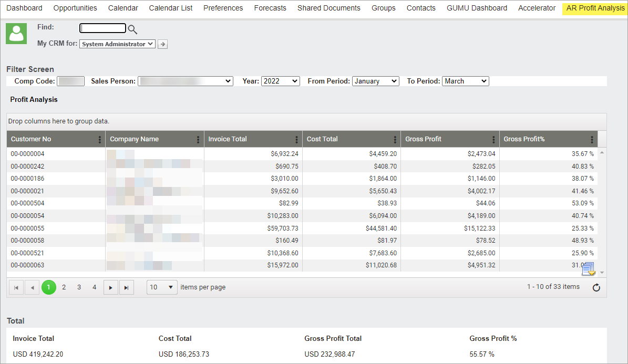Screen dimensions: 628x364
Task: Open Gross Profit column menu dots
Action: coord(493,139)
